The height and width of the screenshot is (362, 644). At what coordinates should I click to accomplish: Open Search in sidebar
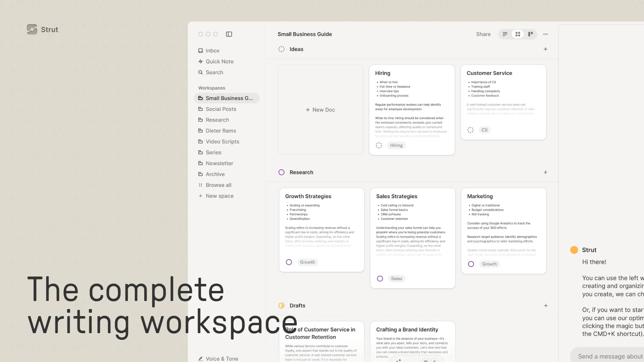click(x=211, y=72)
